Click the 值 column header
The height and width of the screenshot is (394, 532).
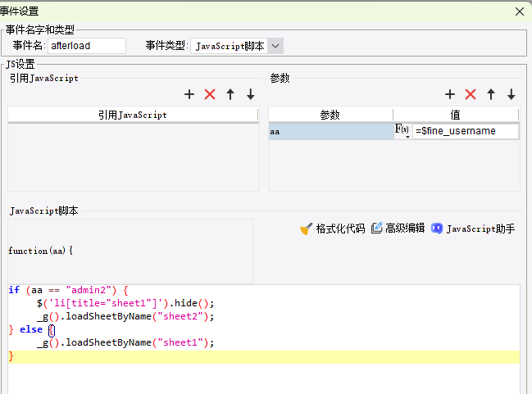[455, 115]
